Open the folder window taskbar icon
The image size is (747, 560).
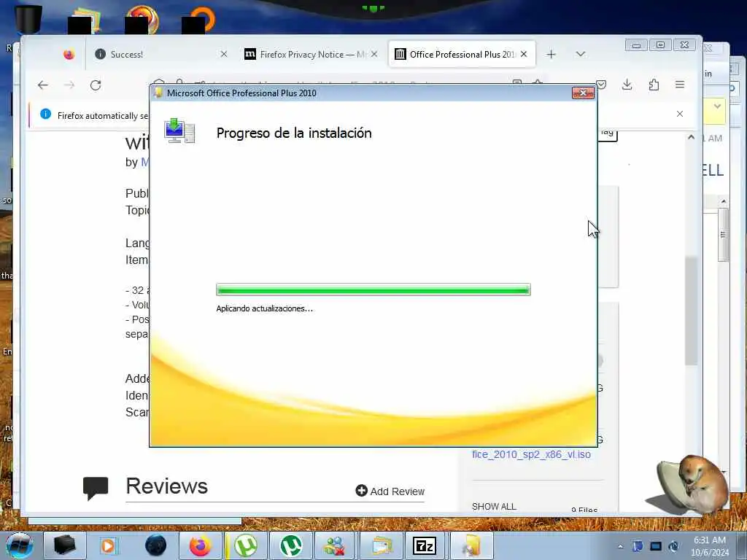[x=381, y=545]
